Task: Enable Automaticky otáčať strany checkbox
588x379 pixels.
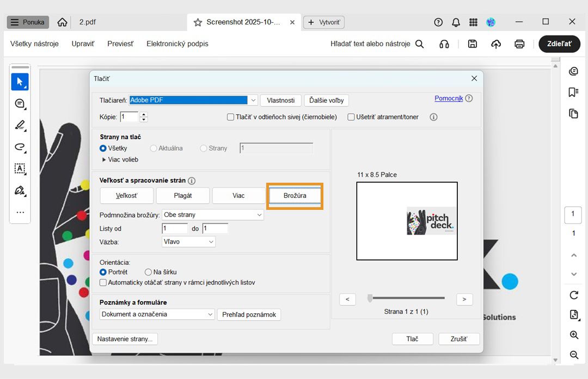Action: point(103,283)
